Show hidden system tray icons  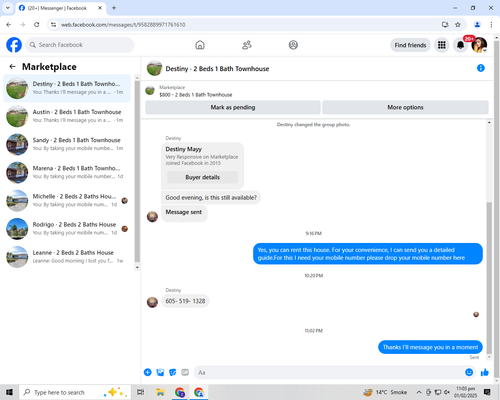click(419, 392)
